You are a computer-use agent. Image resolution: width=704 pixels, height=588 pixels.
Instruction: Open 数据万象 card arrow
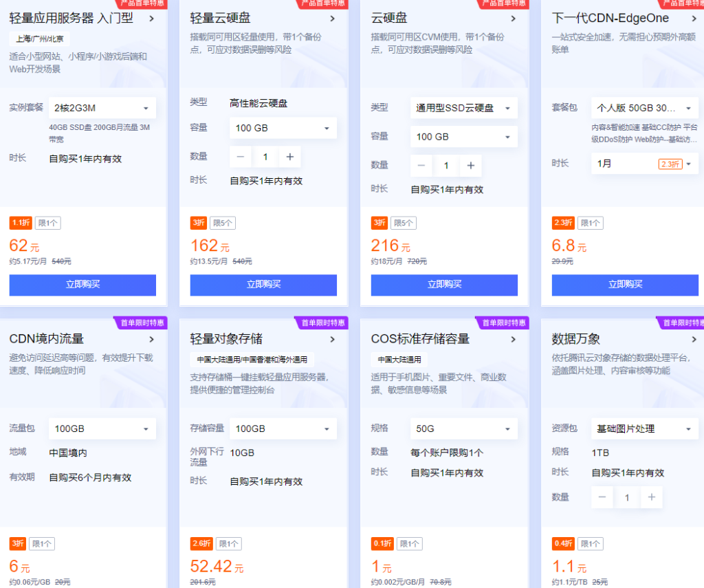click(694, 339)
